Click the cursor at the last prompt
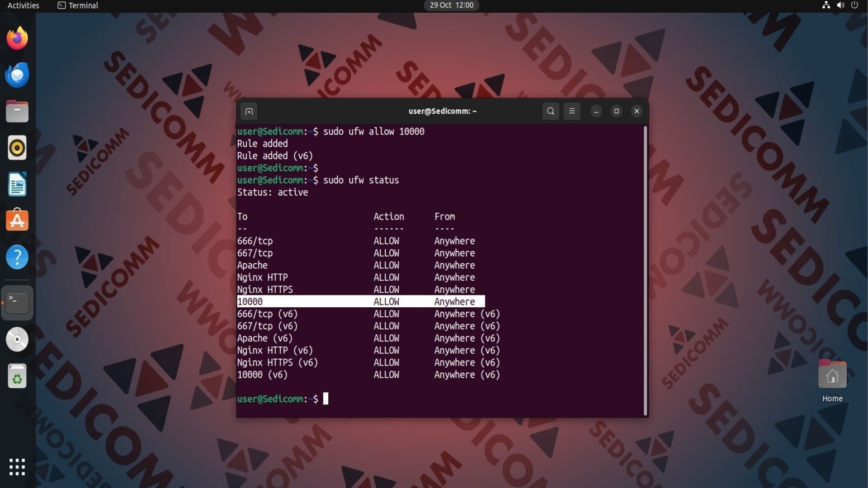This screenshot has width=868, height=488. pos(325,399)
